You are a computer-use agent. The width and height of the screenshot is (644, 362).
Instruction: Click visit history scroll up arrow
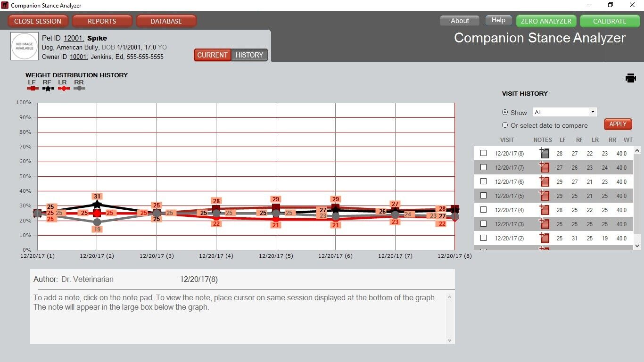point(637,151)
